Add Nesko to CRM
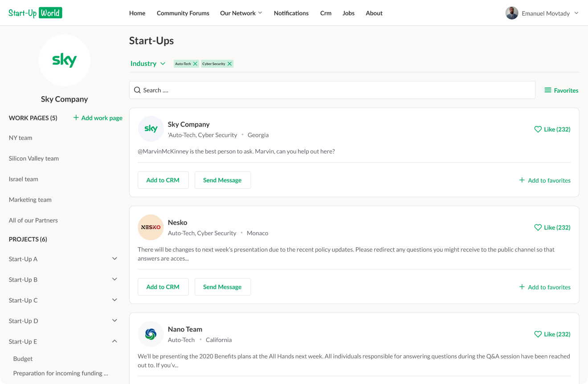The width and height of the screenshot is (588, 384). [163, 287]
